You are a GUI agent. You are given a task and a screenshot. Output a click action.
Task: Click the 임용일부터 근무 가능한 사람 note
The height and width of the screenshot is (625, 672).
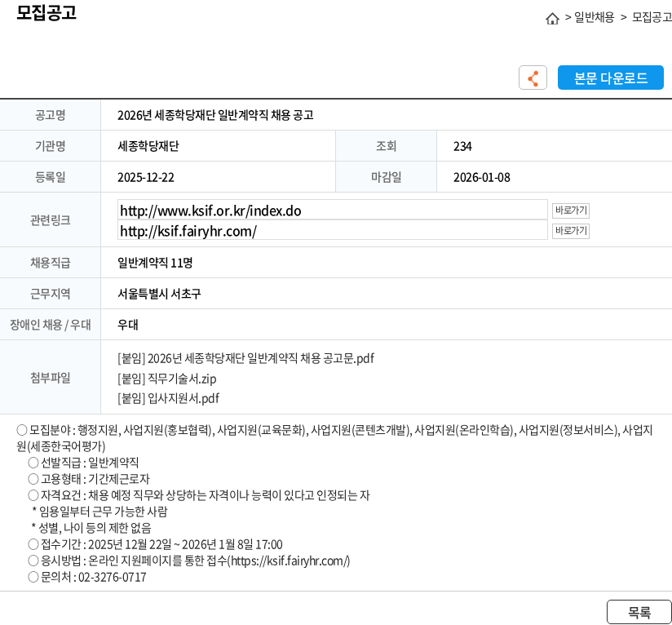pyautogui.click(x=99, y=512)
